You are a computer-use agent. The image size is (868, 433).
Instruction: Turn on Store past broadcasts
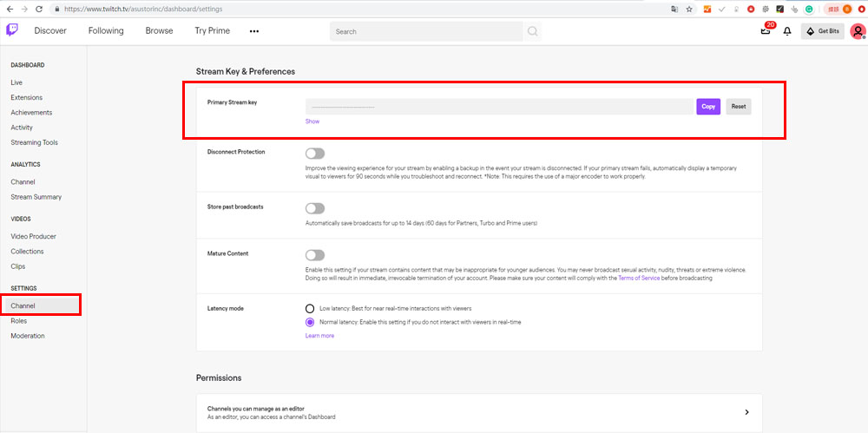315,208
